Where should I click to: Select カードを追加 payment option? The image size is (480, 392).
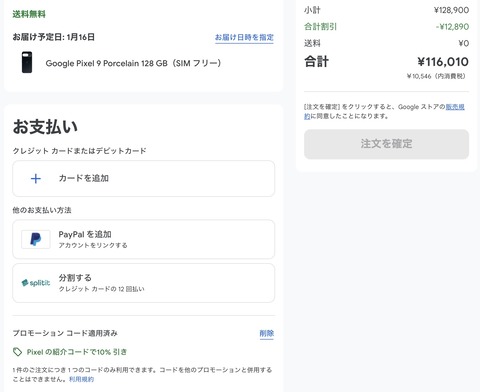pos(144,179)
